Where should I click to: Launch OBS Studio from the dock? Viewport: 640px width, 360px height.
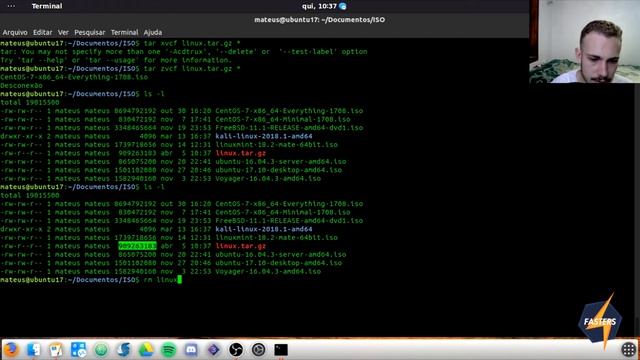[236, 349]
